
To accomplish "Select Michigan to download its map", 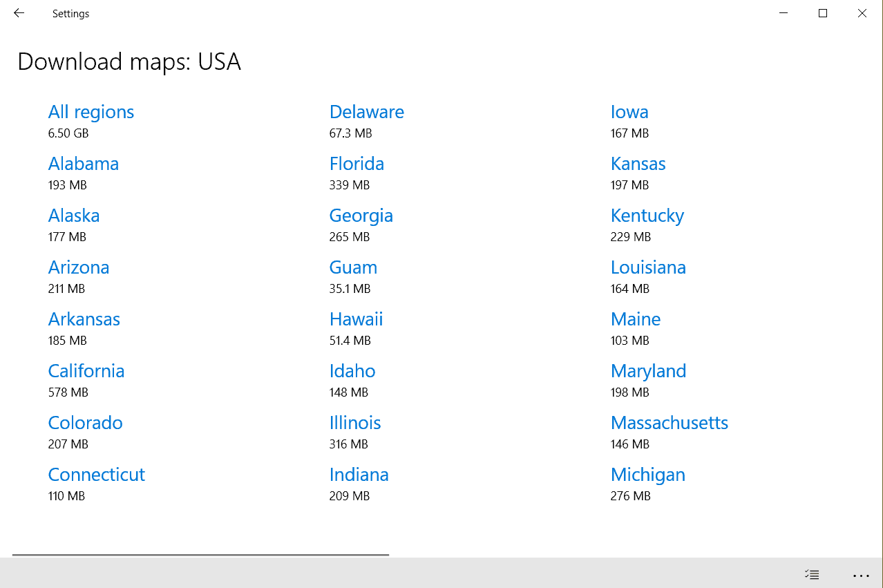I will pos(647,475).
